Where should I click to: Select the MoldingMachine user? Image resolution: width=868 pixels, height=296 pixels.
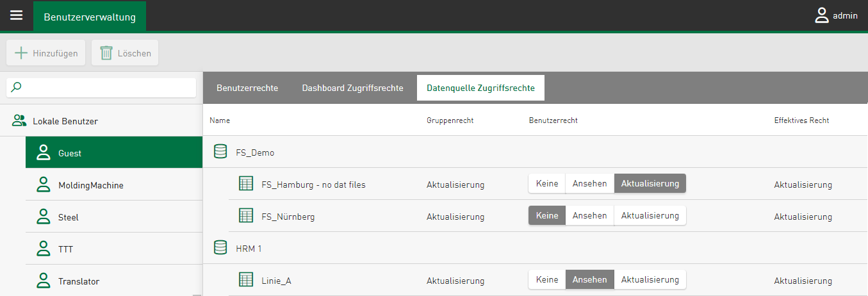point(90,185)
